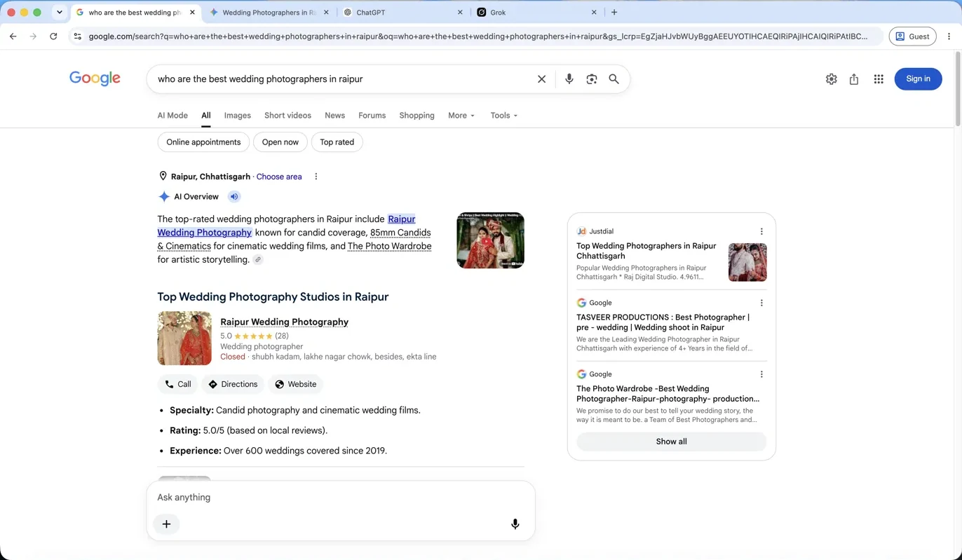Listen to the AI Overview speaker icon
962x560 pixels.
pyautogui.click(x=234, y=197)
